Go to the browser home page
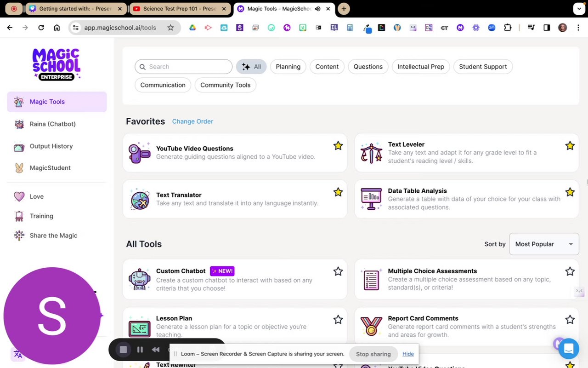Image resolution: width=588 pixels, height=368 pixels. pyautogui.click(x=57, y=28)
